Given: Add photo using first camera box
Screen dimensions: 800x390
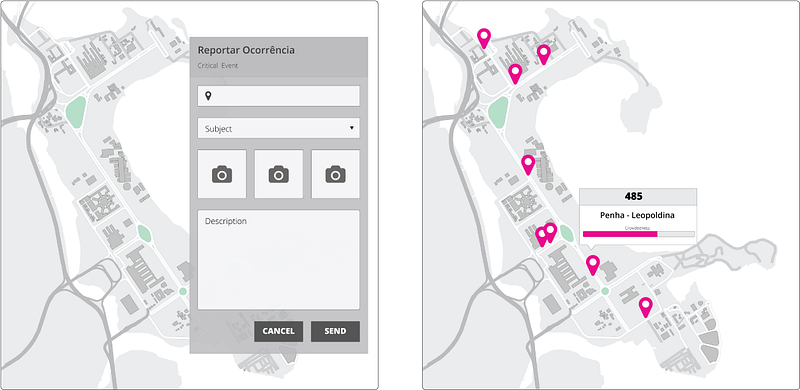Looking at the screenshot, I should coord(222,174).
